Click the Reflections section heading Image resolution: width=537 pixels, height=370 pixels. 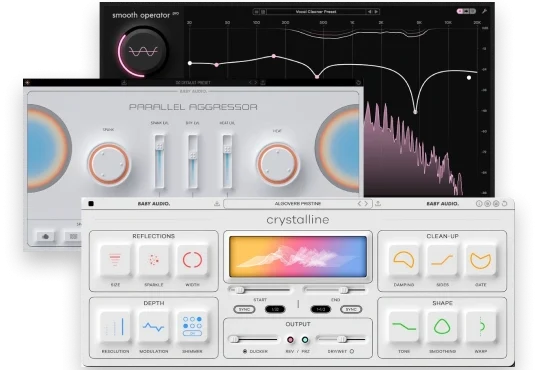pos(154,236)
